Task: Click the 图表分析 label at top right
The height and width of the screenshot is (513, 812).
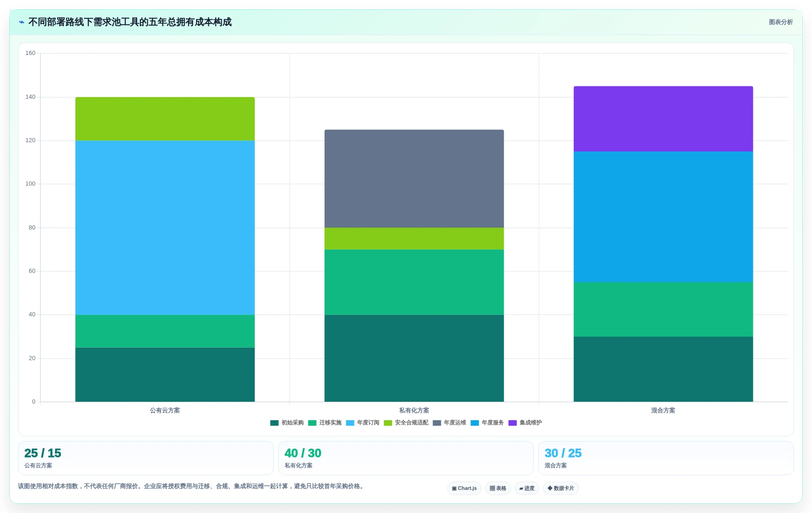Action: pos(781,22)
